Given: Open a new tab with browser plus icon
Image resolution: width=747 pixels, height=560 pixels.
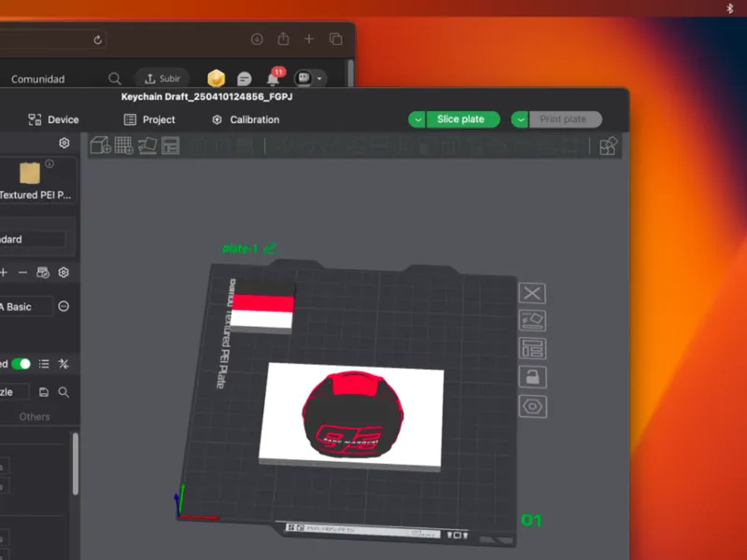Looking at the screenshot, I should point(309,39).
